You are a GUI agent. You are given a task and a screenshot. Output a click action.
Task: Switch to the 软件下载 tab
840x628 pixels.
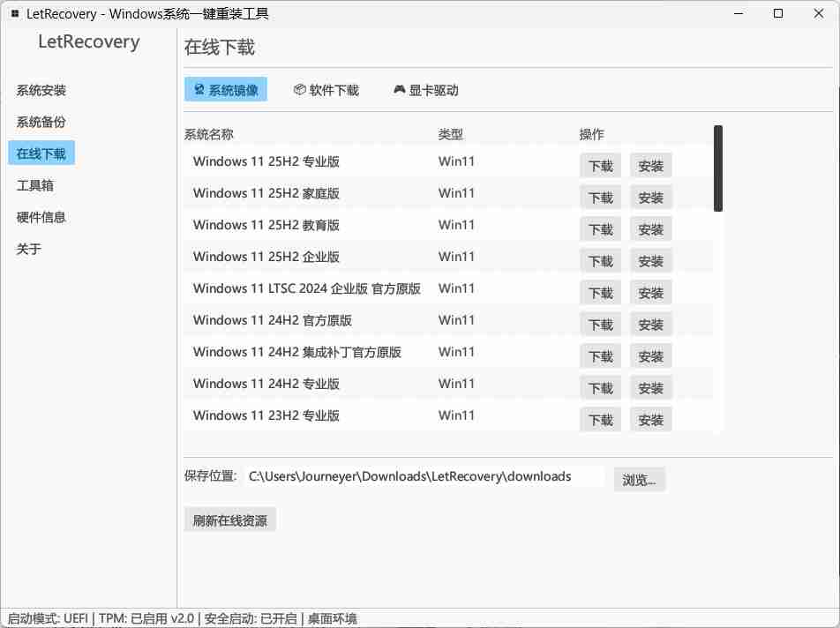pyautogui.click(x=326, y=90)
